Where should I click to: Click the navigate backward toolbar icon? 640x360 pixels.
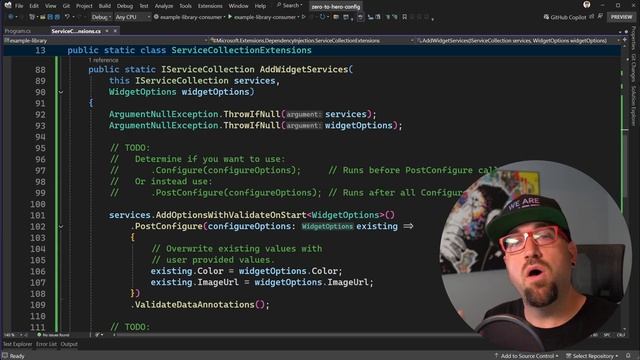(11, 17)
